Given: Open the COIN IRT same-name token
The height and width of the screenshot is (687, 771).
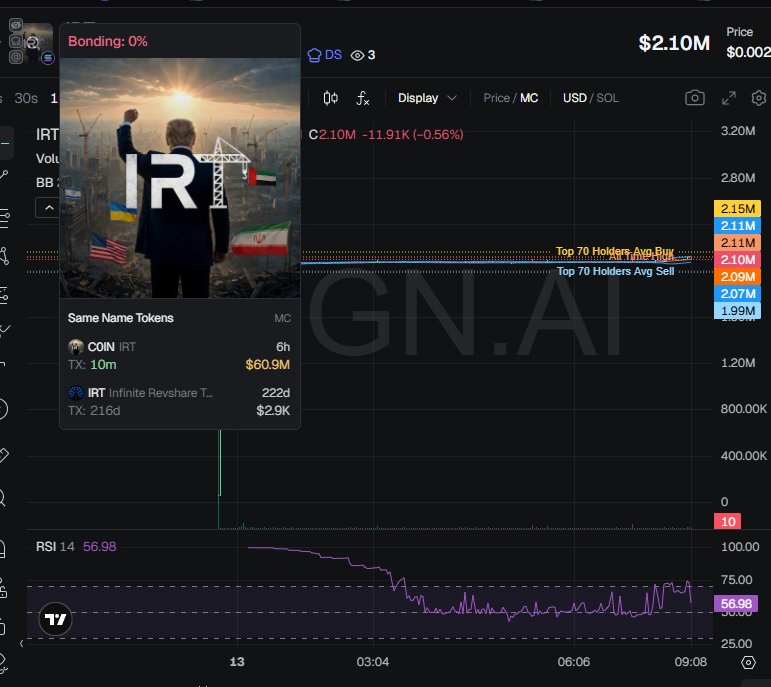Looking at the screenshot, I should pyautogui.click(x=179, y=354).
